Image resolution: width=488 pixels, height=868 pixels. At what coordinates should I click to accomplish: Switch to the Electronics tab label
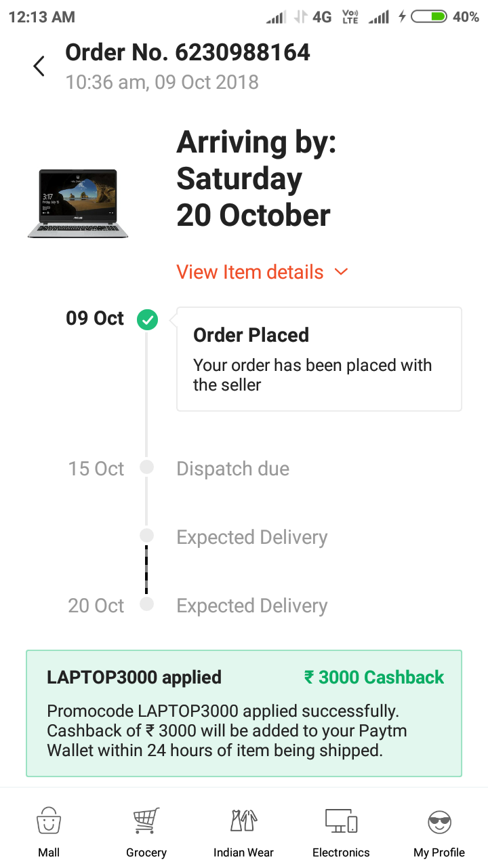tap(341, 852)
